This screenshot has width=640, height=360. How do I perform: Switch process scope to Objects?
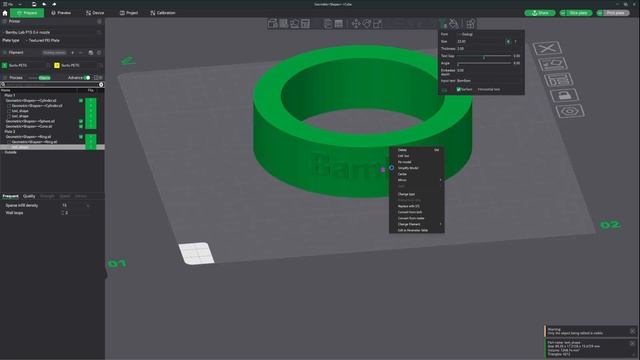(44, 78)
